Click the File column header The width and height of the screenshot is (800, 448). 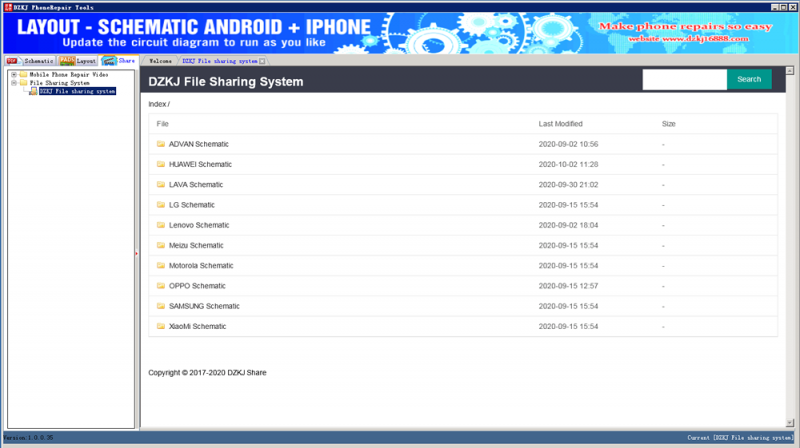pyautogui.click(x=162, y=124)
